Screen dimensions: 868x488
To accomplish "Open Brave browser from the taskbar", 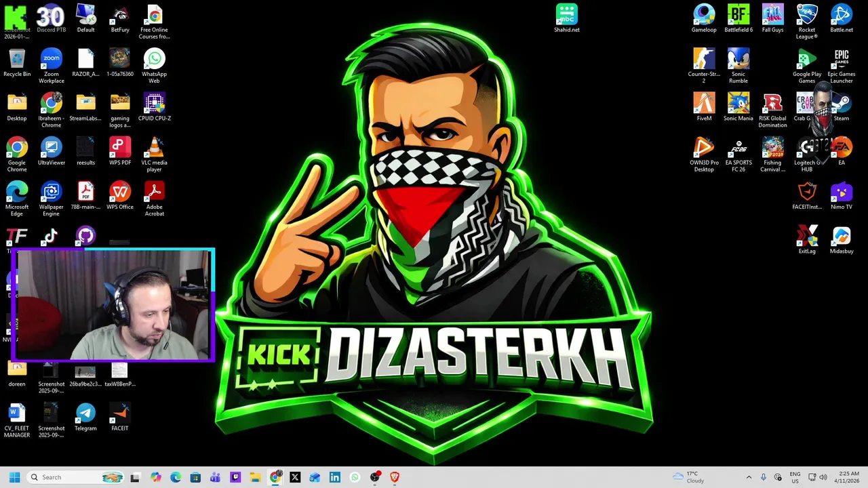I will [x=395, y=477].
